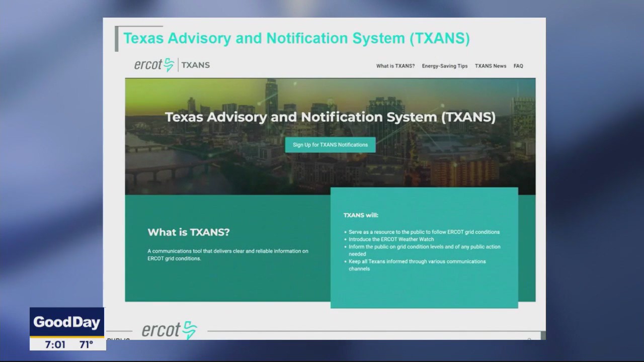
Task: Click the communications tool description paragraph
Action: [227, 254]
